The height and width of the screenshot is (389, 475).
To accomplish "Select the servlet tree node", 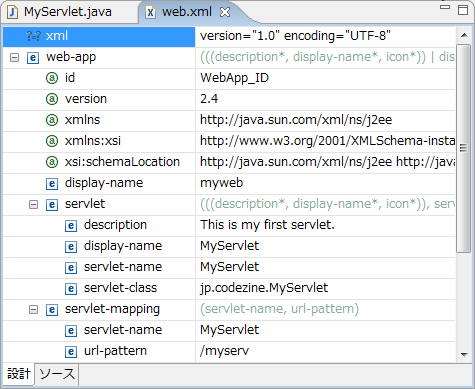I will click(85, 204).
